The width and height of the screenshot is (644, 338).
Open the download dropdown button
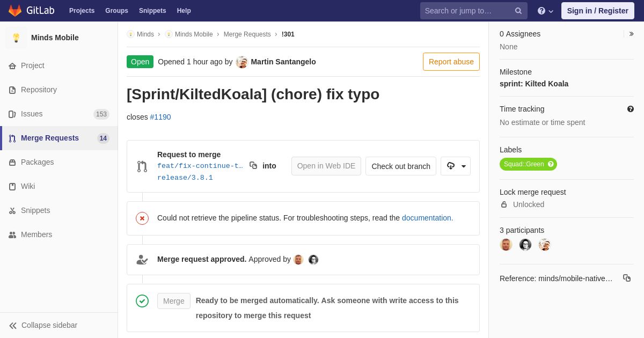point(456,166)
